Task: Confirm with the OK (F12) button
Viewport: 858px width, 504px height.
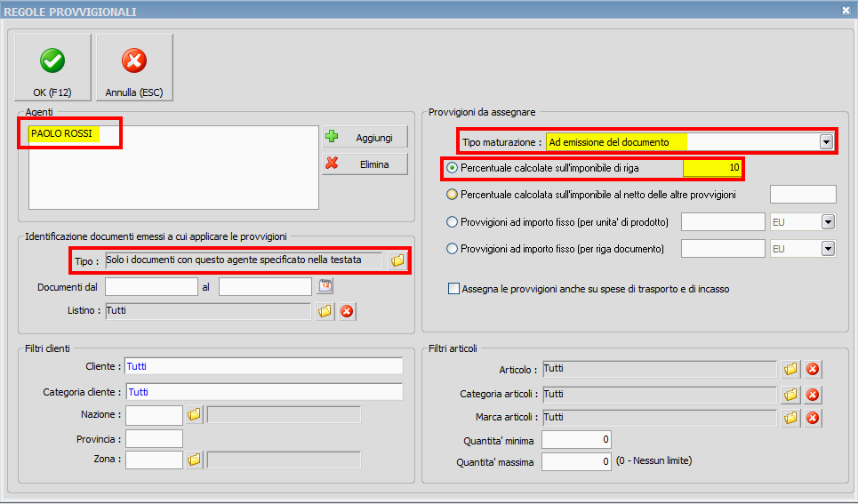Action: 52,68
